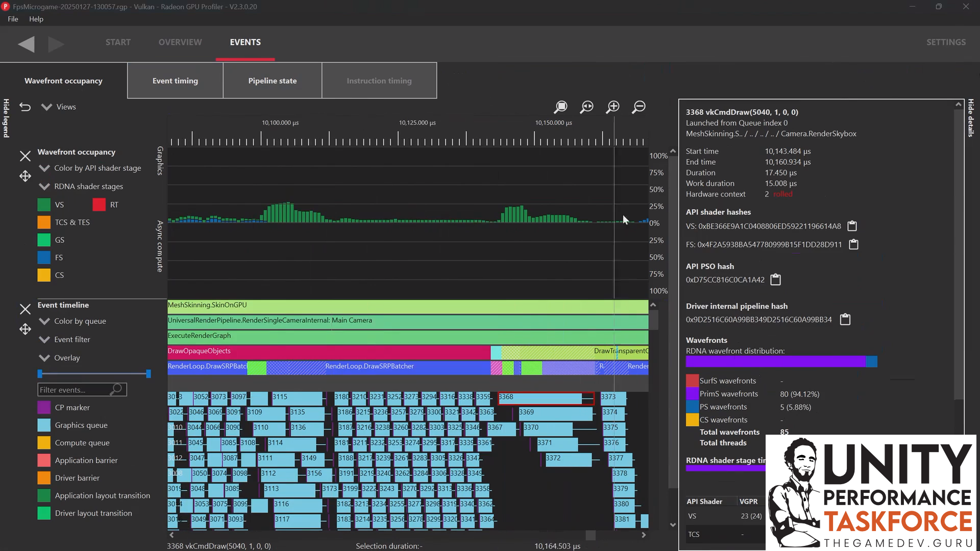Image resolution: width=980 pixels, height=551 pixels.
Task: Open SETTINGS in the top right
Action: 946,42
